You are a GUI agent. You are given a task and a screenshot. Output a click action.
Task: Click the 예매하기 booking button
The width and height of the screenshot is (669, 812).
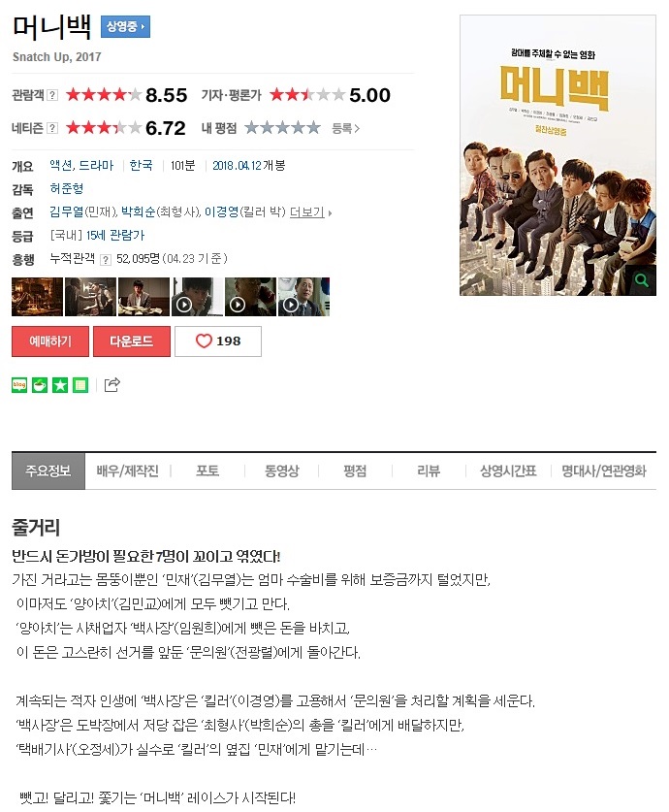[50, 341]
